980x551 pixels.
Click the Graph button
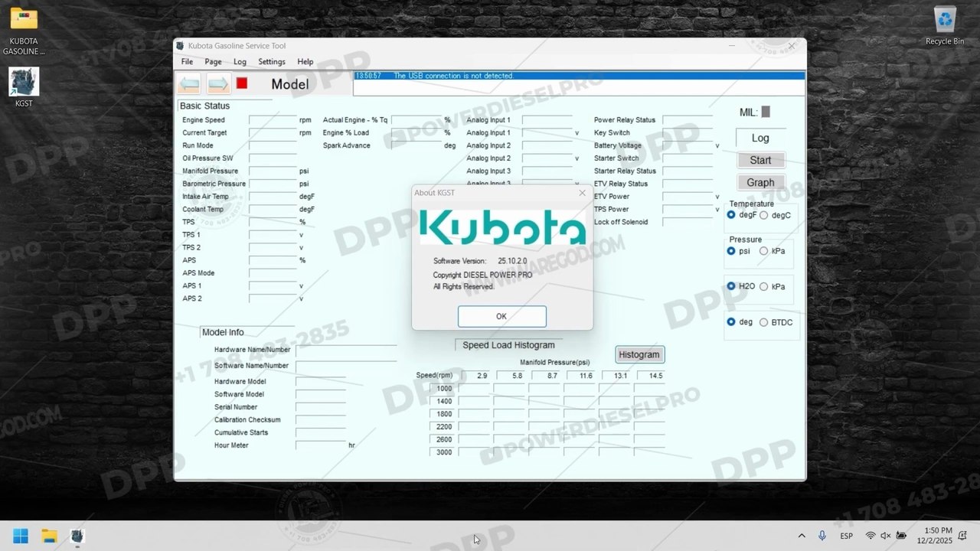point(760,182)
